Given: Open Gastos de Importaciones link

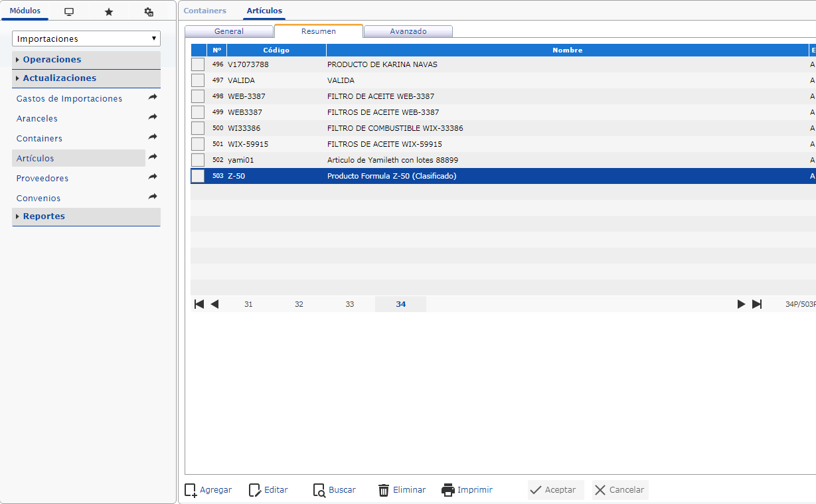Looking at the screenshot, I should pyautogui.click(x=69, y=98).
